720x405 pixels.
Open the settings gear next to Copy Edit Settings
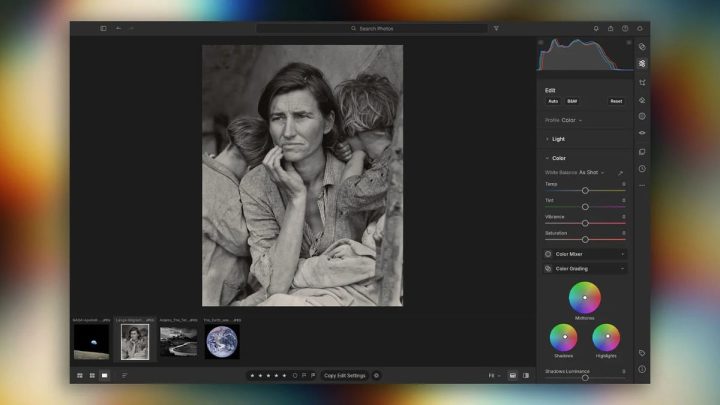pyautogui.click(x=377, y=376)
